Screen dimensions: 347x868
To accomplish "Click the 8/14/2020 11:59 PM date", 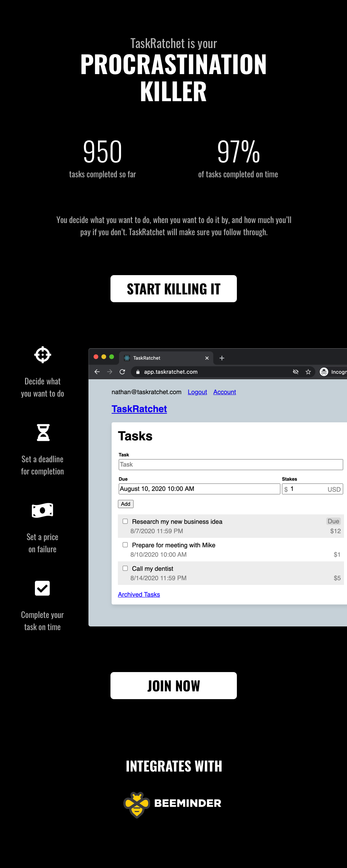I will click(x=158, y=578).
